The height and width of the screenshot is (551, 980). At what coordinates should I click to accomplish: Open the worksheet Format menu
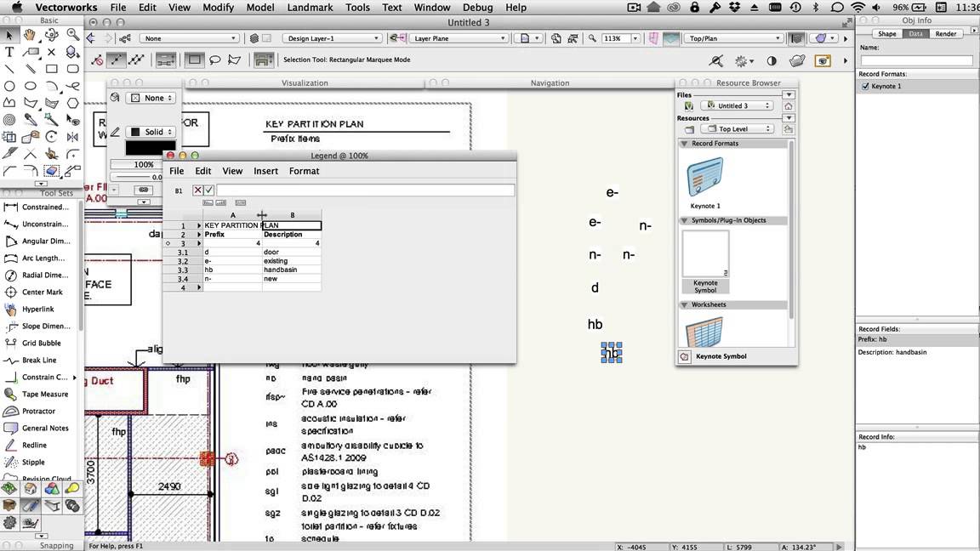coord(304,171)
